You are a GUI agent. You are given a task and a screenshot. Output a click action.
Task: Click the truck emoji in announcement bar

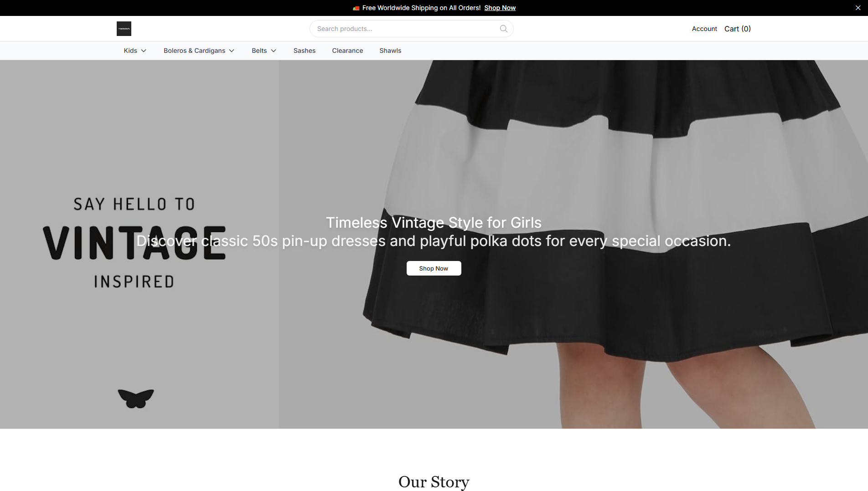click(356, 8)
